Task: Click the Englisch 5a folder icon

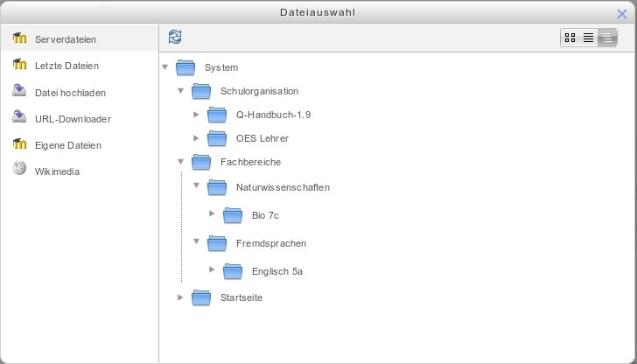Action: click(x=233, y=271)
